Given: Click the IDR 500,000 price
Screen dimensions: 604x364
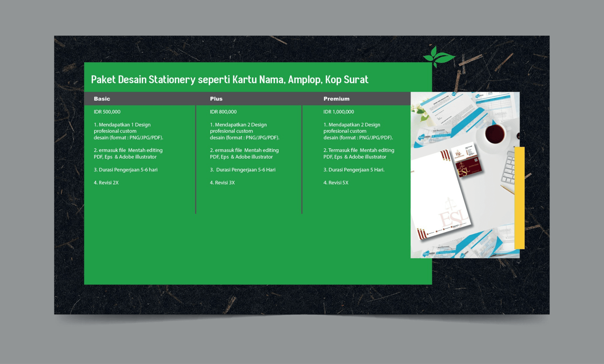Looking at the screenshot, I should [107, 112].
